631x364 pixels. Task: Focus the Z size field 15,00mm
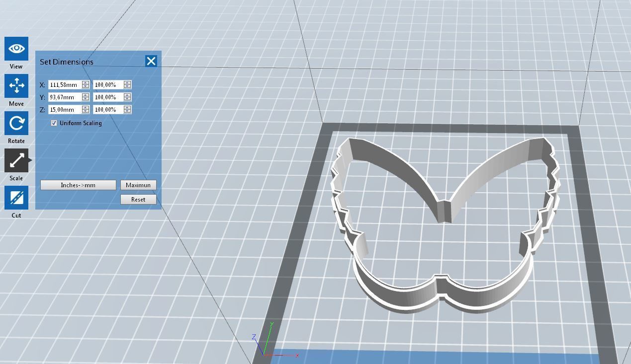[x=65, y=109]
